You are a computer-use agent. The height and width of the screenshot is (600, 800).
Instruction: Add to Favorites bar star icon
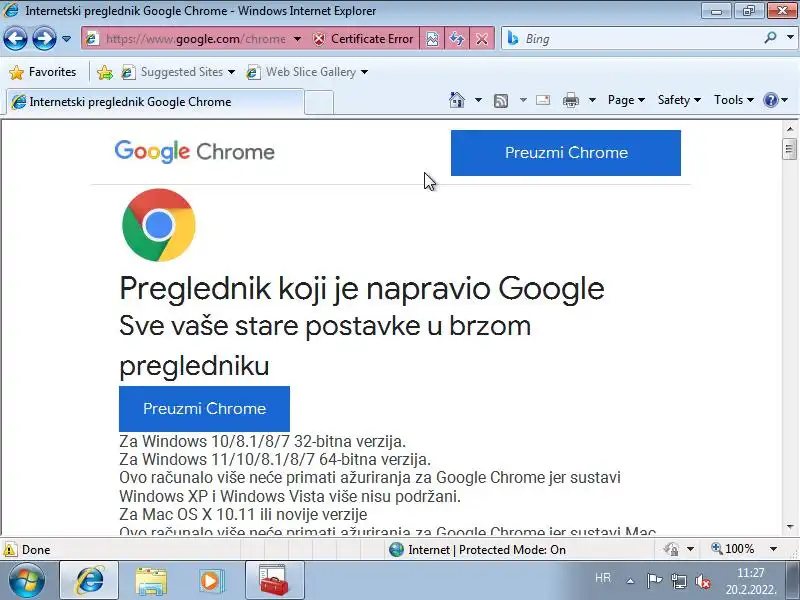click(105, 72)
